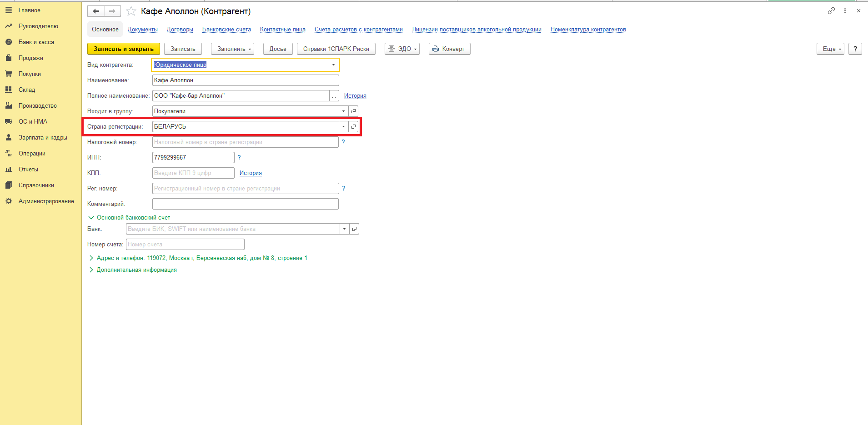
Task: Copy link via the chain icon
Action: pos(831,11)
